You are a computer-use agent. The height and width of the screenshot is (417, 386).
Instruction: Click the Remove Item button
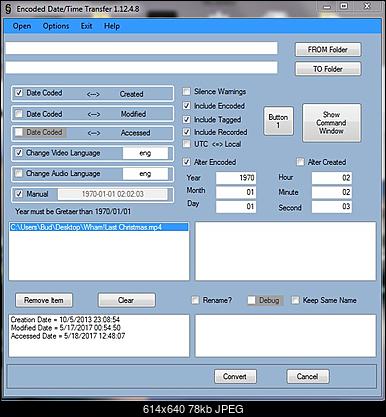coord(44,300)
